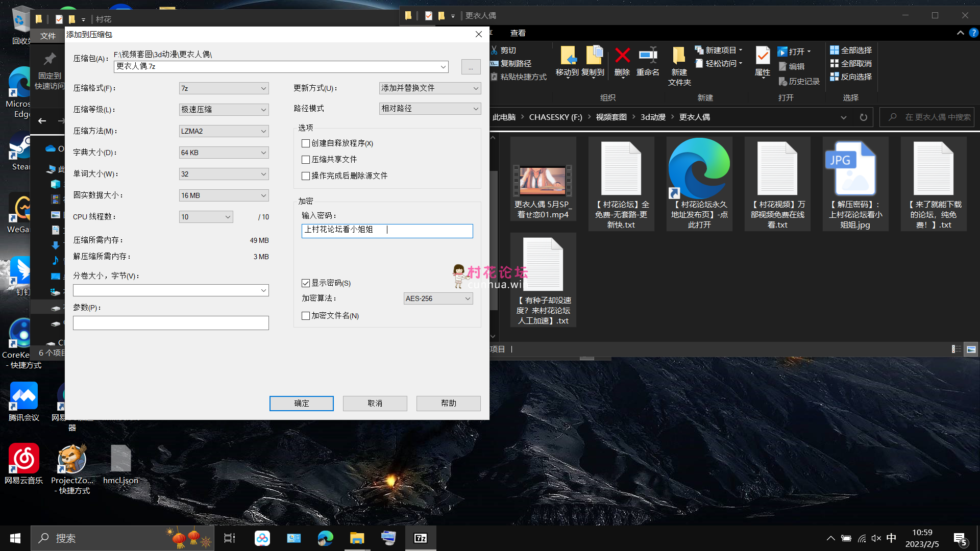Open 打开 dropdown in ribbon
980x551 pixels.
[x=794, y=52]
